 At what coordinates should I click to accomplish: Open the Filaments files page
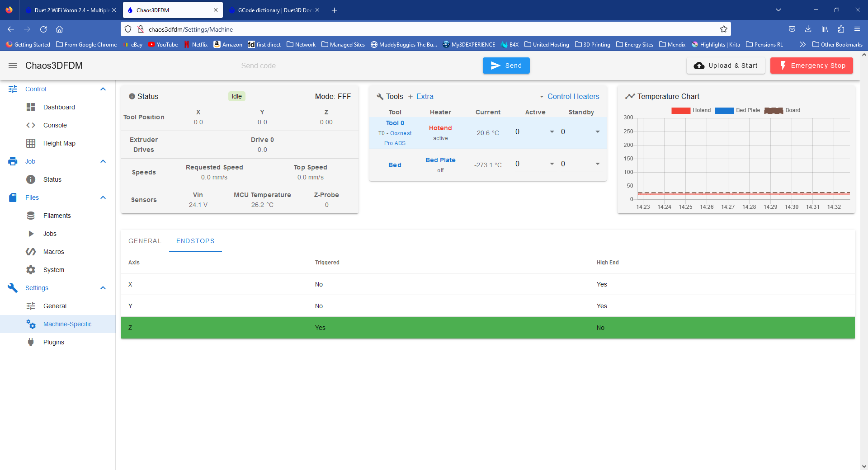tap(58, 216)
